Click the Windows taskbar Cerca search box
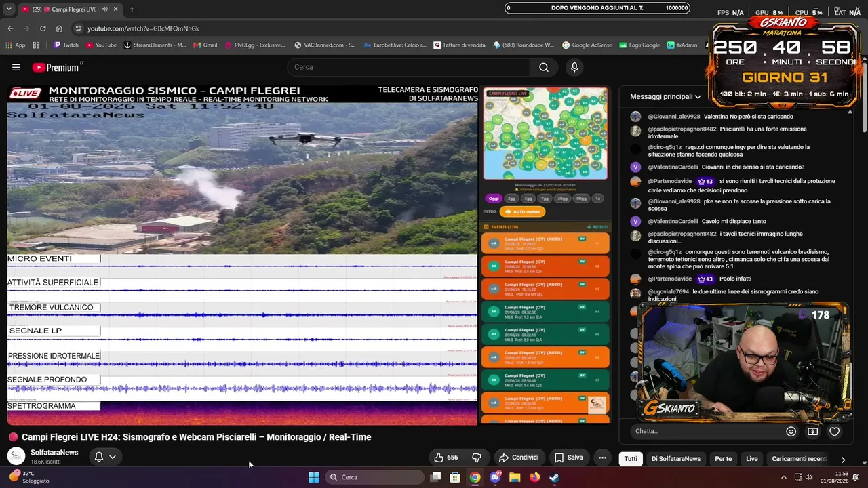868x488 pixels. click(376, 477)
